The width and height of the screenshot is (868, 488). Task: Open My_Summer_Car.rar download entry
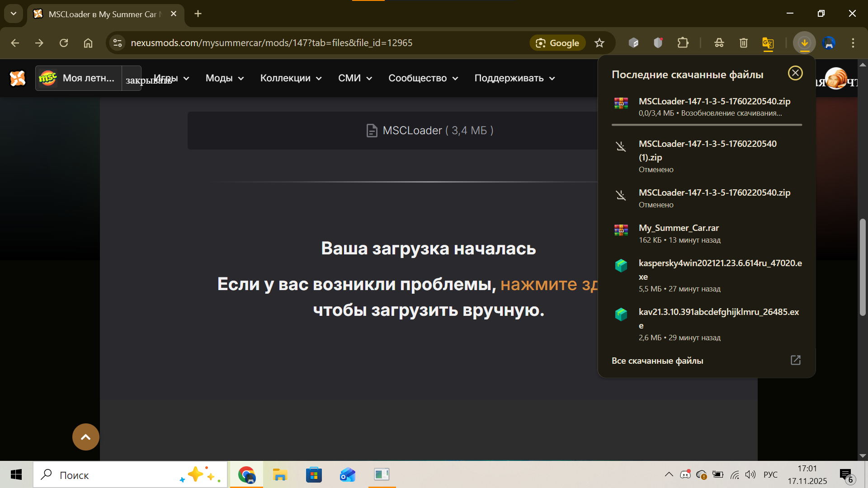678,228
